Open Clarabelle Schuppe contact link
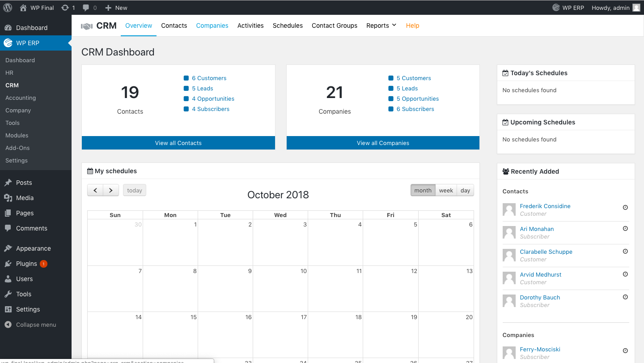The image size is (644, 363). (546, 252)
